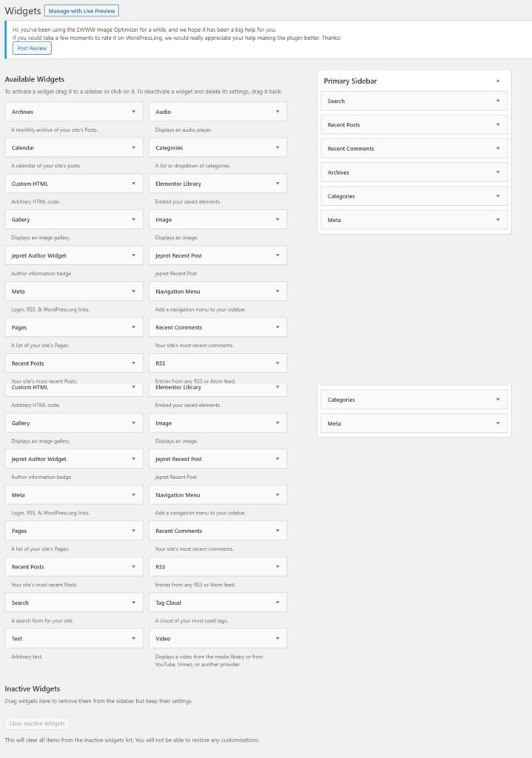This screenshot has height=758, width=532.
Task: Click Manage with Live Preview button
Action: point(81,11)
